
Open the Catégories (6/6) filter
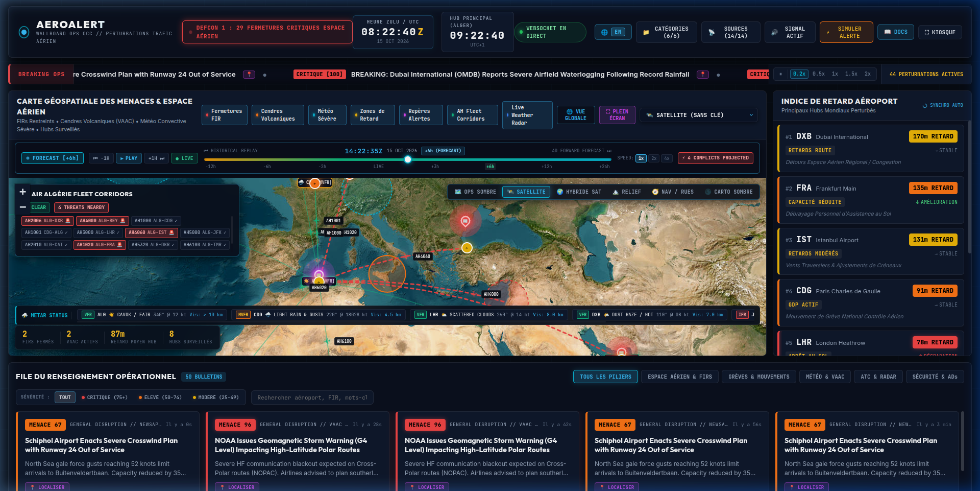click(x=666, y=32)
